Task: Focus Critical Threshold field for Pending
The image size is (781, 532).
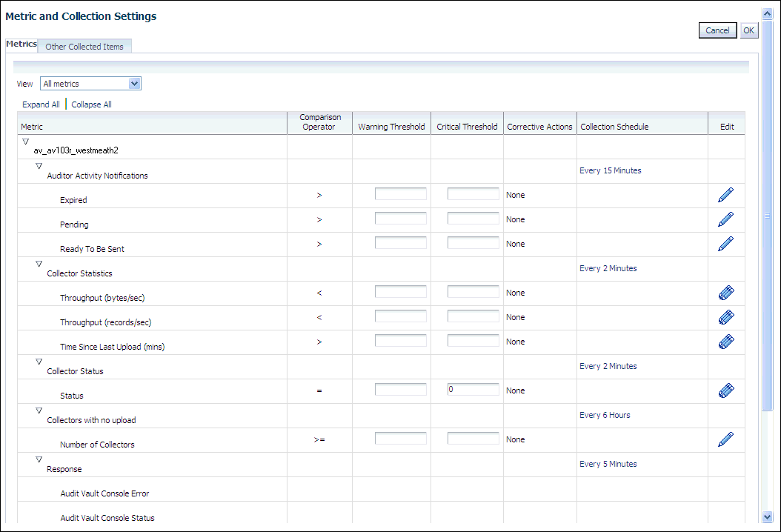Action: [x=473, y=218]
